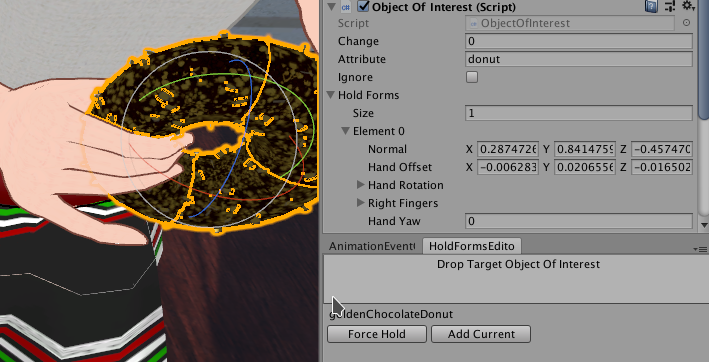Click the Add Current button
Image resolution: width=709 pixels, height=362 pixels.
(x=481, y=334)
